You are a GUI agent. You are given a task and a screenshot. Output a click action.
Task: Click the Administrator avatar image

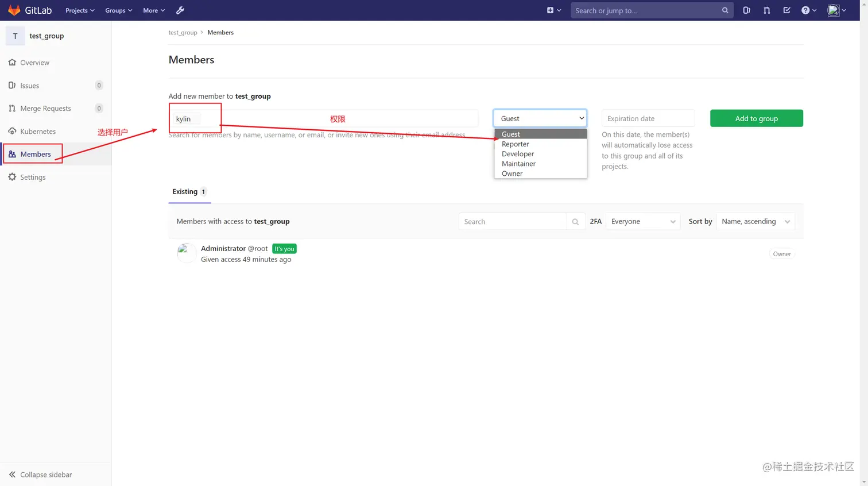click(186, 253)
